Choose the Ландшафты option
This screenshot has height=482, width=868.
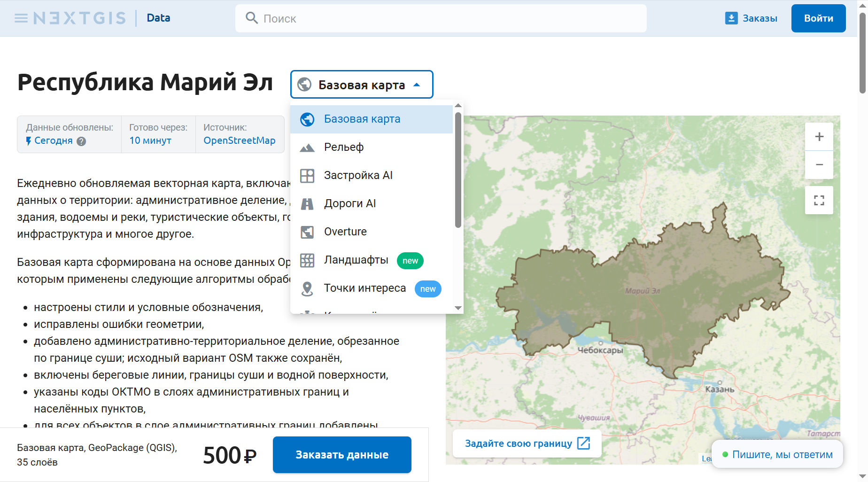coord(372,260)
